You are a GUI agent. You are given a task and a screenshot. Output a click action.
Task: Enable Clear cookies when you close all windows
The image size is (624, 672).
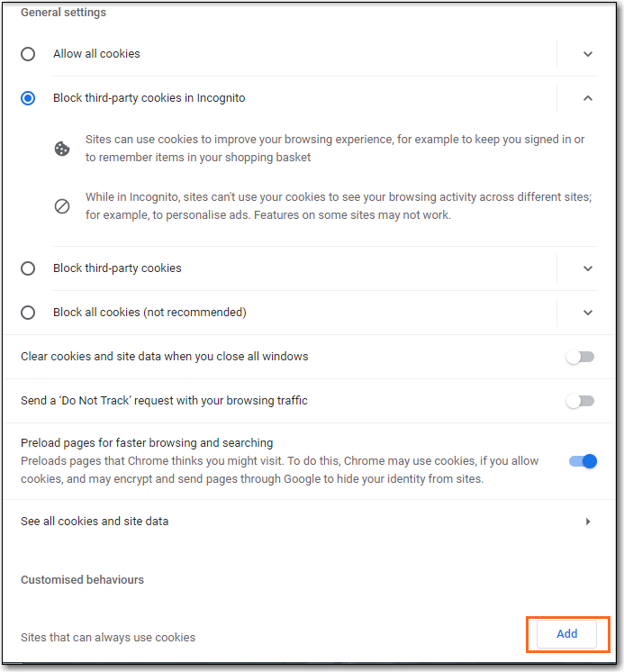click(x=580, y=357)
